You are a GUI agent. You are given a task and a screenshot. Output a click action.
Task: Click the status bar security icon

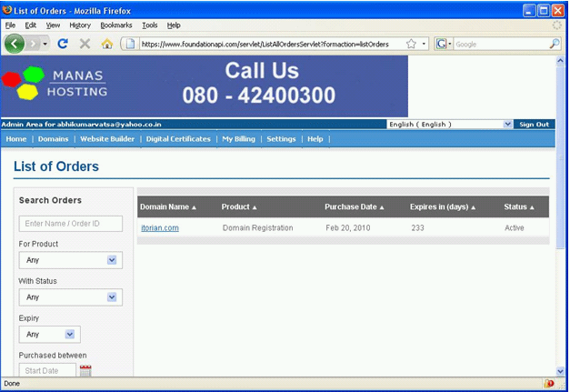point(548,383)
